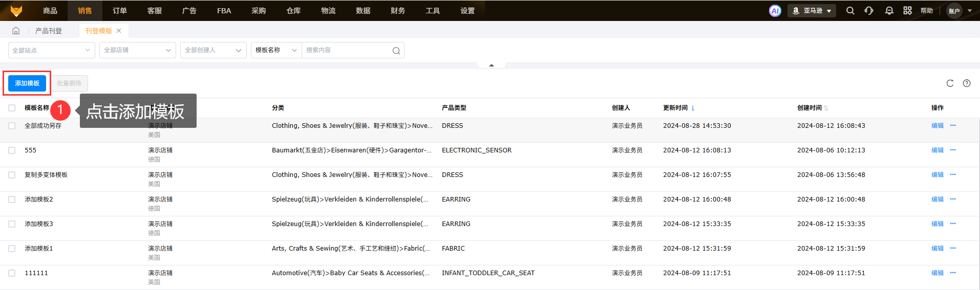Image resolution: width=980 pixels, height=290 pixels.
Task: Check the 555 row checkbox
Action: [12, 150]
